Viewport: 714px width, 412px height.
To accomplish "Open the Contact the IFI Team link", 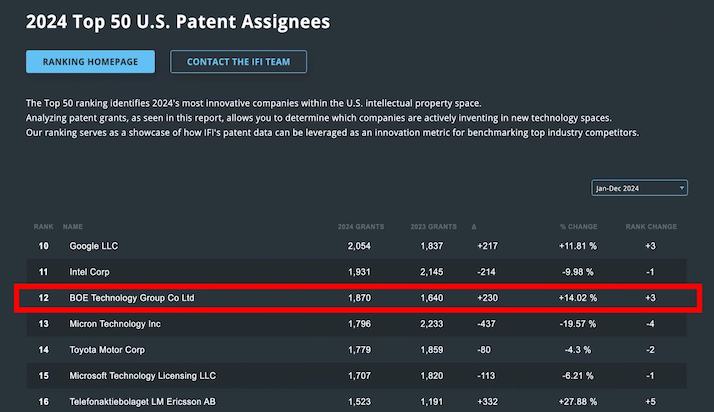I will (238, 62).
